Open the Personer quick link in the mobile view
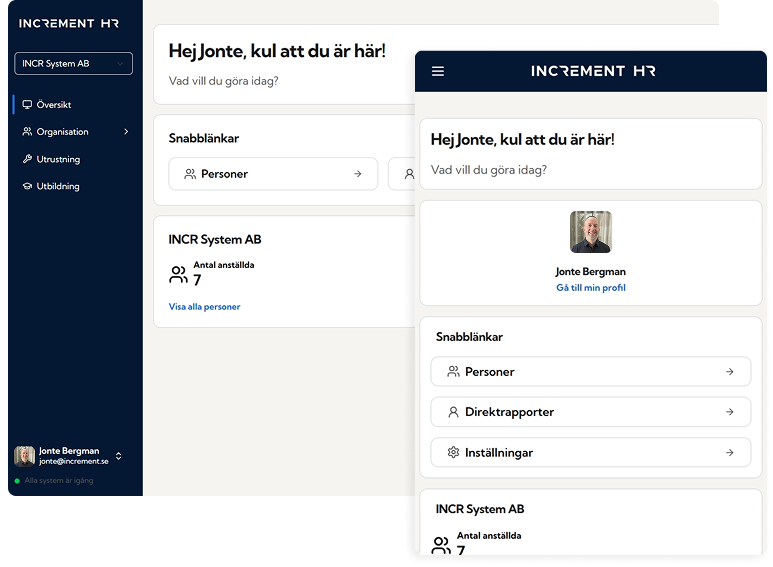 591,372
